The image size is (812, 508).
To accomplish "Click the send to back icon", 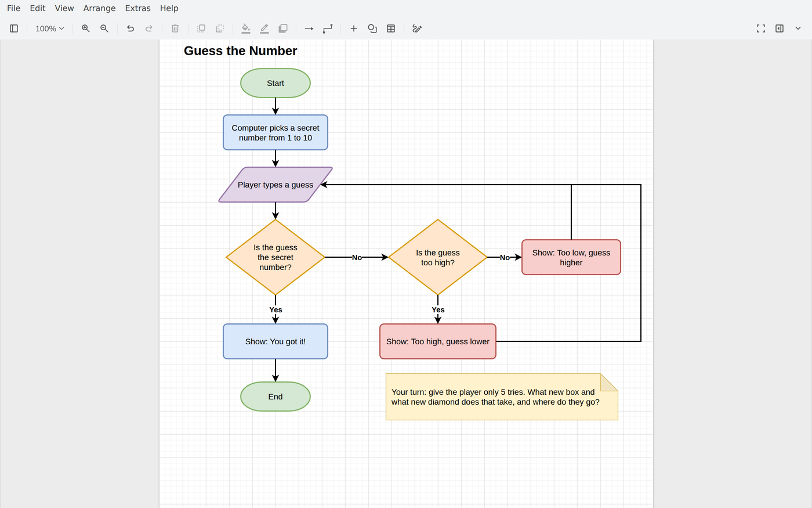I will [220, 28].
